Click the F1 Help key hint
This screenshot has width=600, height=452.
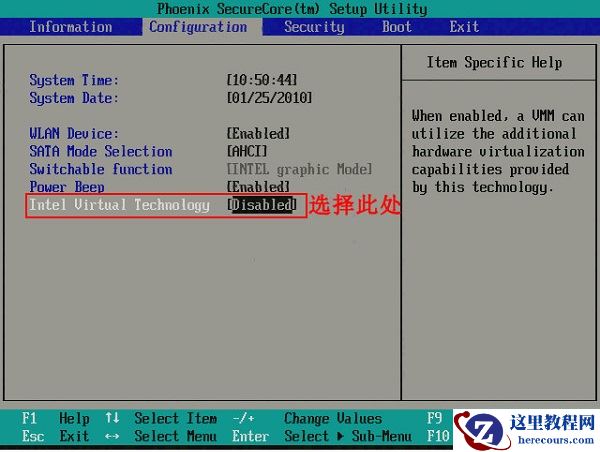coord(55,418)
